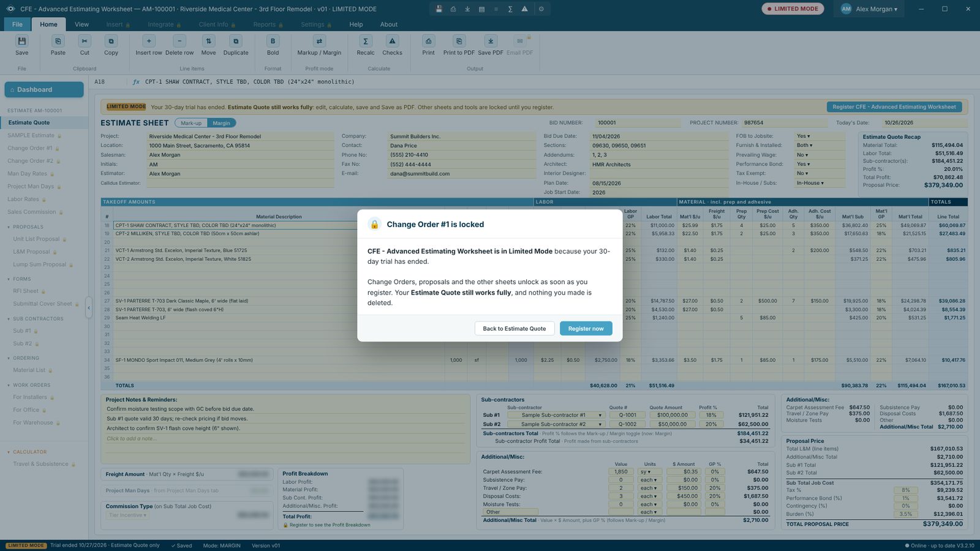The width and height of the screenshot is (980, 551).
Task: Switch to the View ribbon tab
Action: (x=81, y=24)
